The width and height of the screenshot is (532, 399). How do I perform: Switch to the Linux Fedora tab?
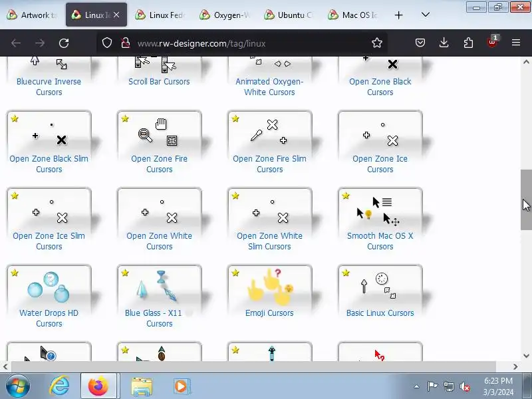[161, 15]
